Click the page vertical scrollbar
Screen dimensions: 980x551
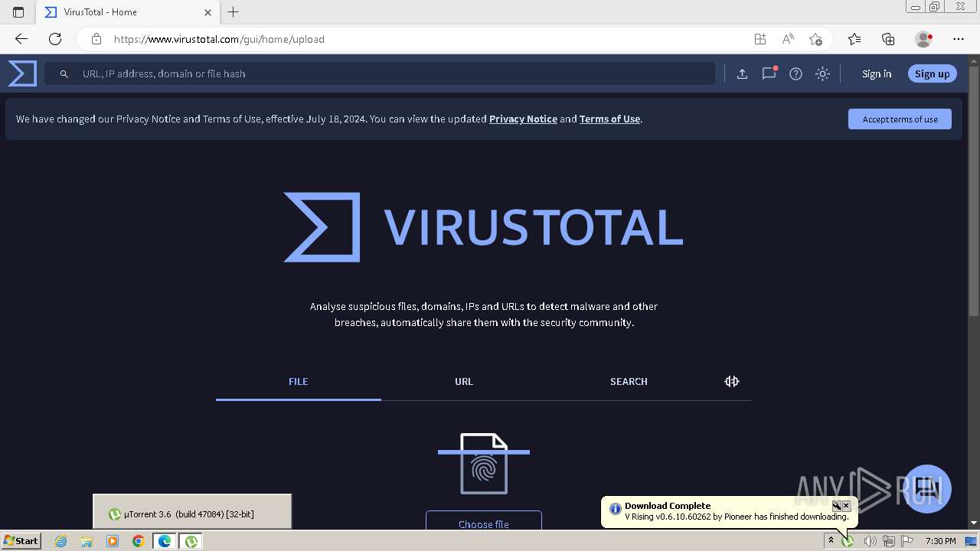point(974,191)
